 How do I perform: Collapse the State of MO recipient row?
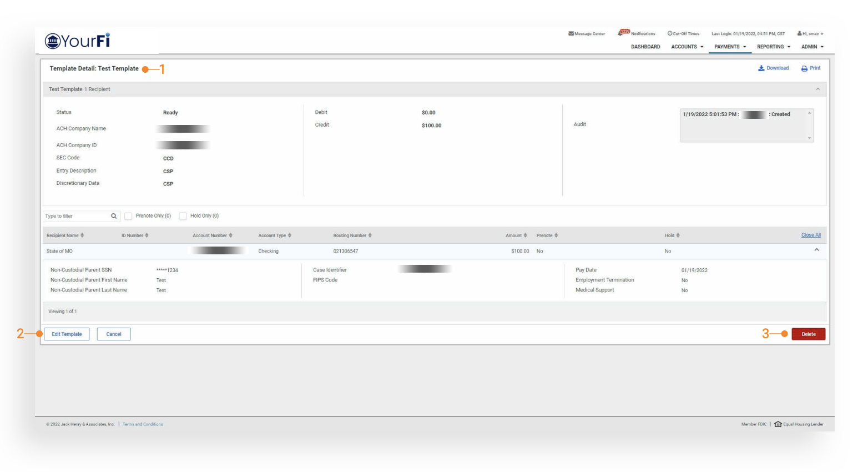point(816,250)
